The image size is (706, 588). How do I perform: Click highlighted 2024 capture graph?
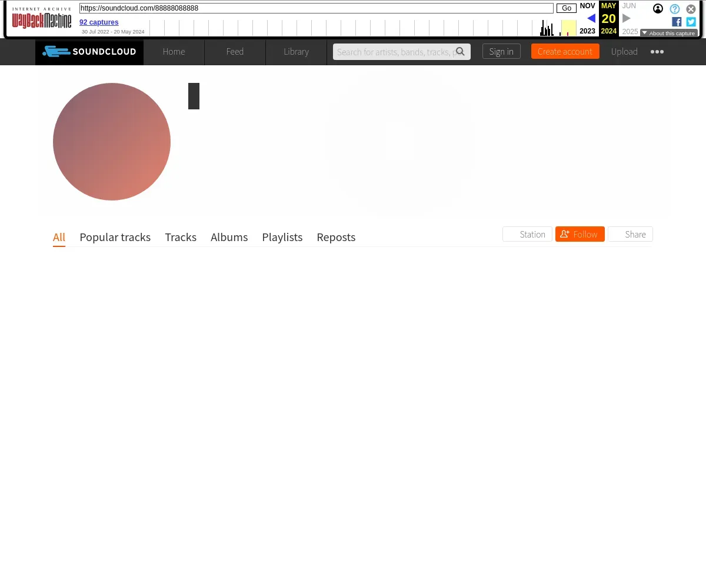(568, 28)
